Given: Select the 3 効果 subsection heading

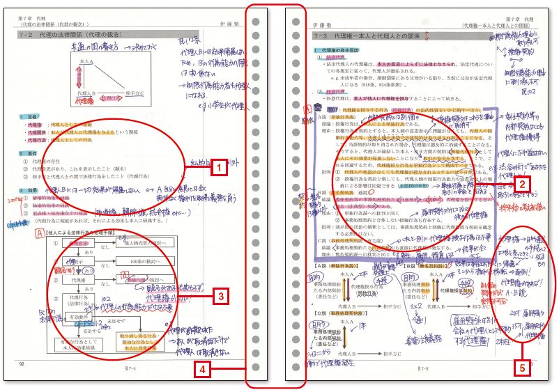Looking at the screenshot, I should (30, 190).
